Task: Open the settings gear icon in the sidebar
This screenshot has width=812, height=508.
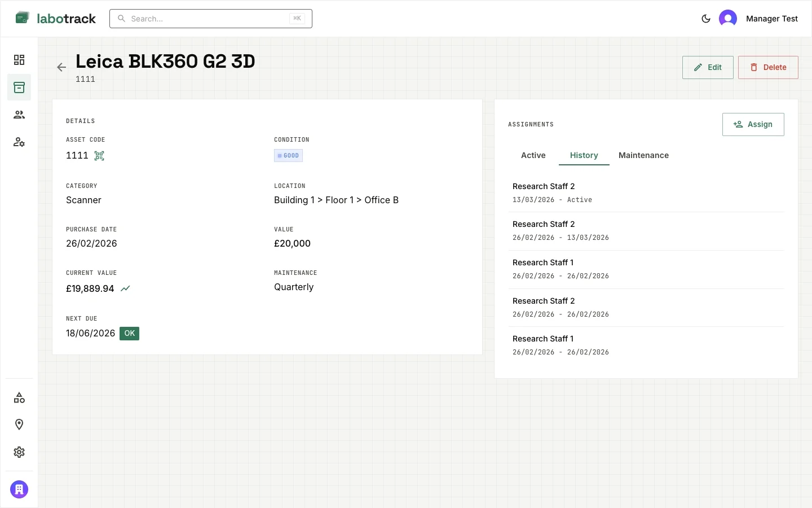Action: click(19, 452)
